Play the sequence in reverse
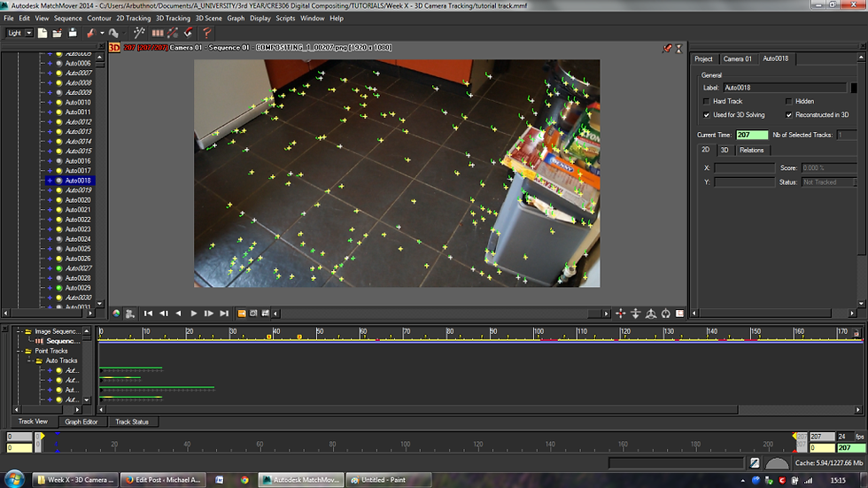Viewport: 868px width, 488px height. (x=178, y=314)
